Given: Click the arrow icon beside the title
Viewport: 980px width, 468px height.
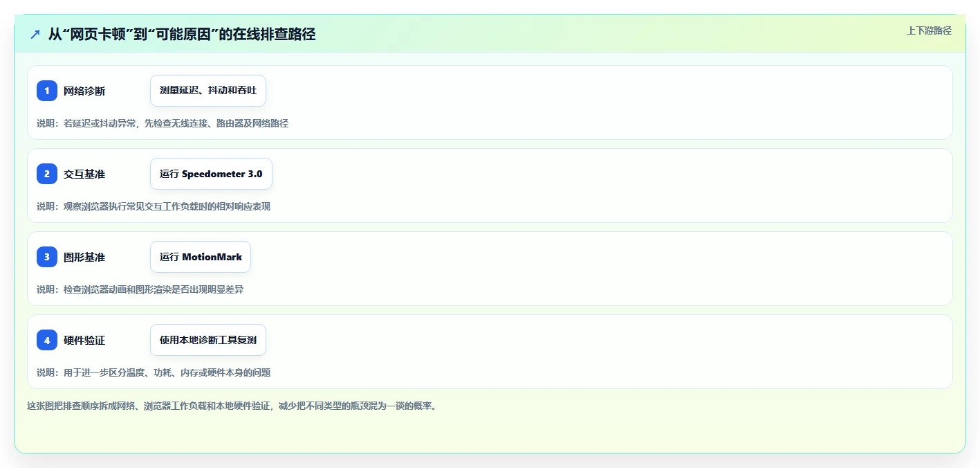Looking at the screenshot, I should (35, 34).
